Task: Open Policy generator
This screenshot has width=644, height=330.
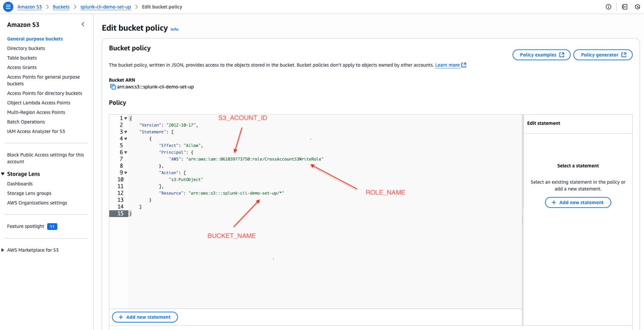Action: click(603, 55)
